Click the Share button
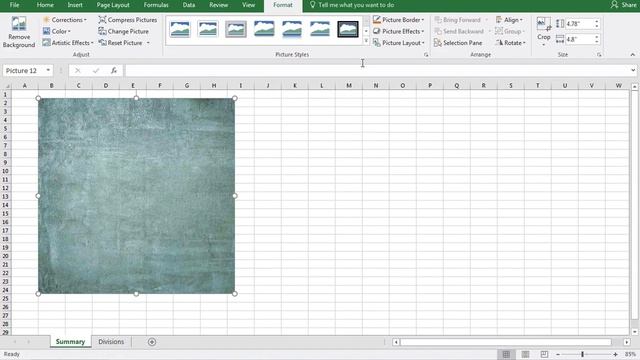Image resolution: width=640 pixels, height=360 pixels. tap(624, 5)
